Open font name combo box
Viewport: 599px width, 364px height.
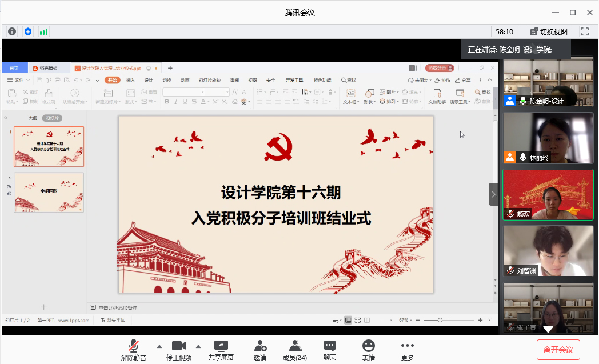[x=183, y=92]
